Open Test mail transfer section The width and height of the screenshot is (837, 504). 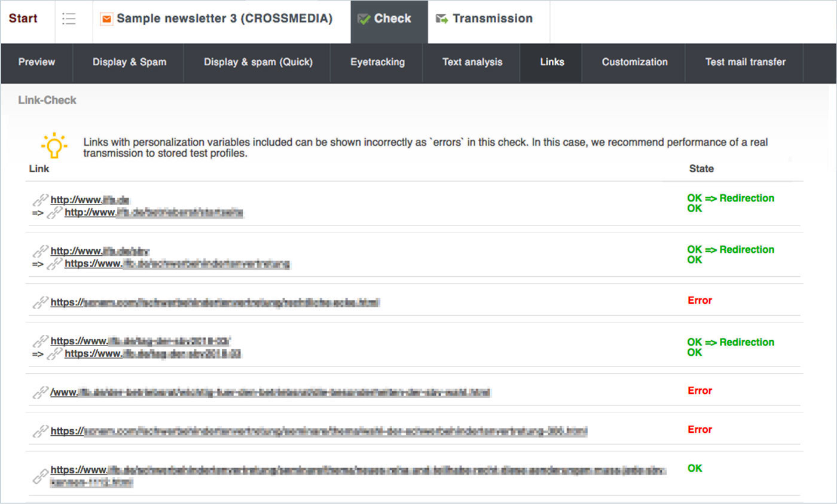pyautogui.click(x=745, y=62)
